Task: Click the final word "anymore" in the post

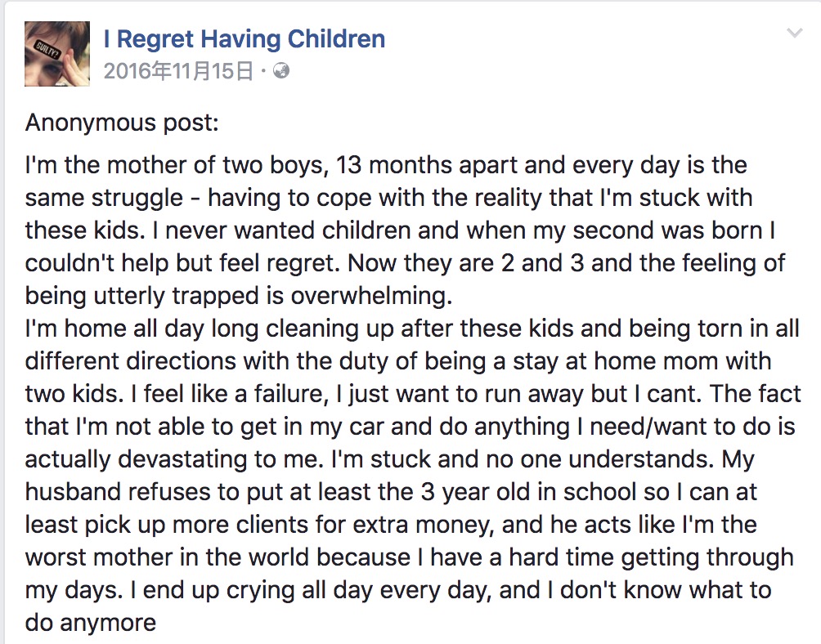Action: click(x=110, y=623)
